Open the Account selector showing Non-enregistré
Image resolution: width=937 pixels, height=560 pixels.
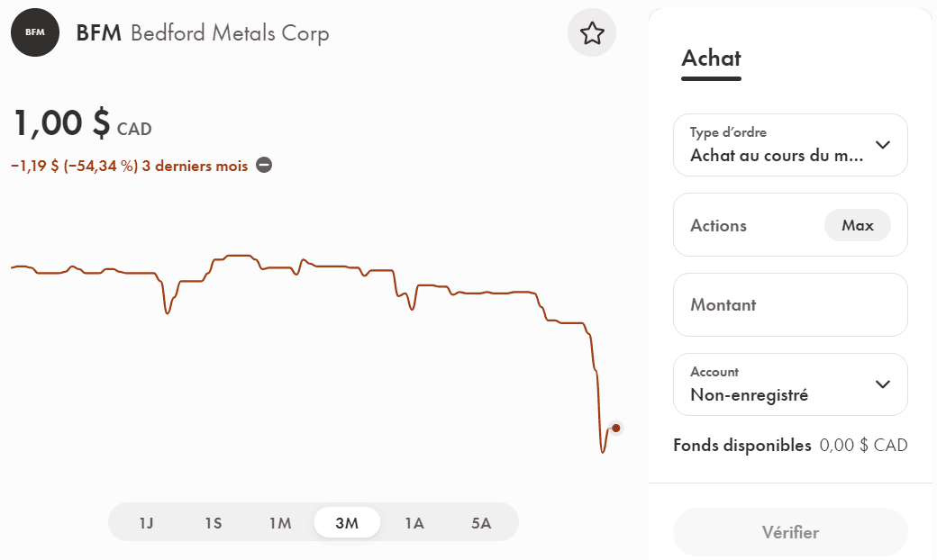(790, 384)
